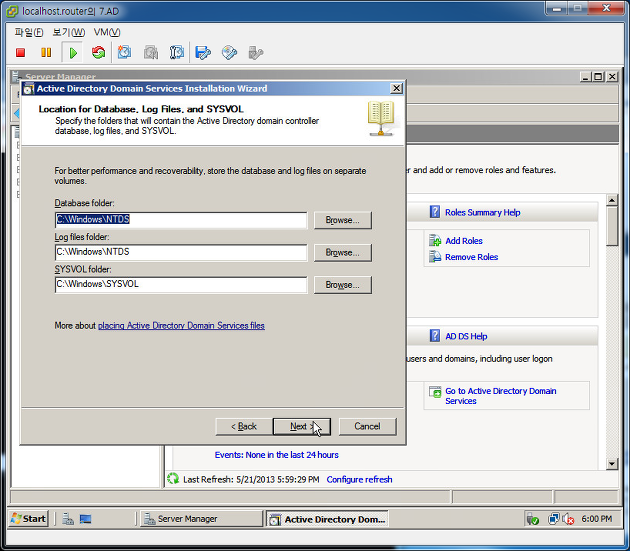Click the vSphere icon in the localhost.router window title

tap(12, 11)
